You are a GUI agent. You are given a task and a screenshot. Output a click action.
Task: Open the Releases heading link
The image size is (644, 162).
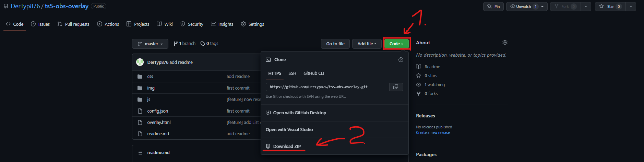426,116
